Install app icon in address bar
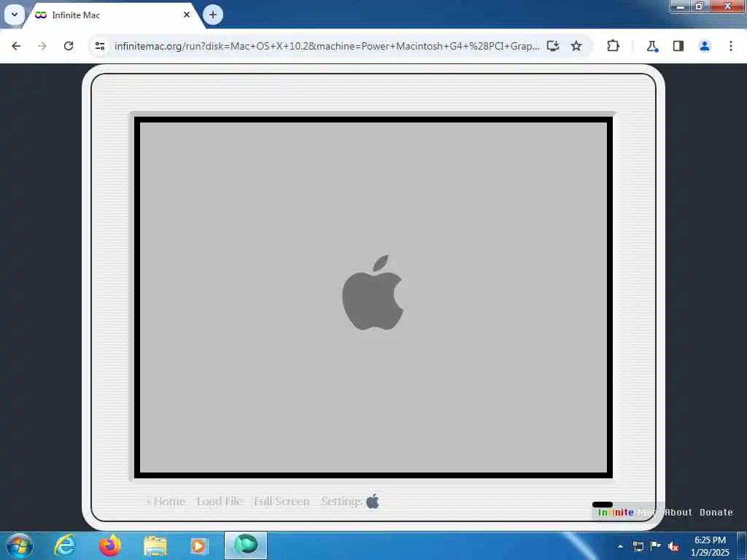 553,46
